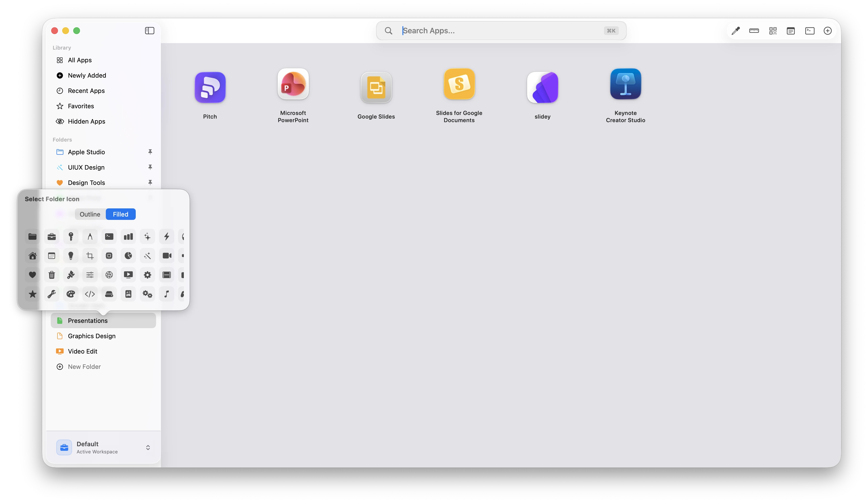Choose the paintbrush icon in icon picker
868x503 pixels.
(71, 275)
